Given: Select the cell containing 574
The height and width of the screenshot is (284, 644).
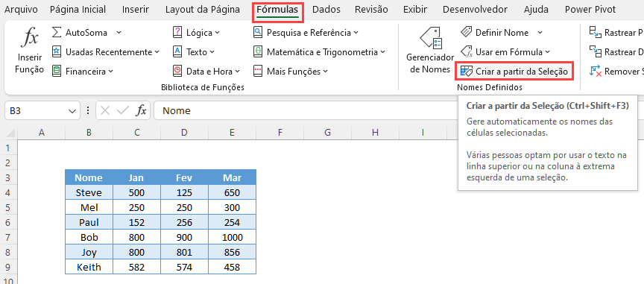Looking at the screenshot, I should tap(184, 267).
